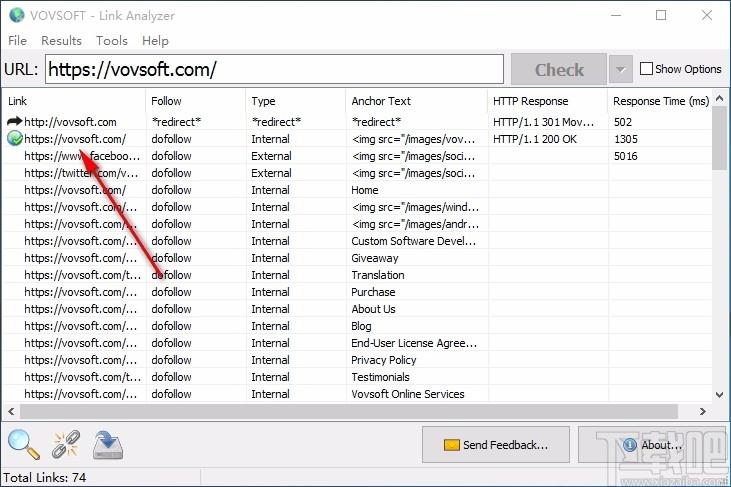Click the horizontal scrollbar left arrow
Viewport: 731px width, 487px height.
pos(11,411)
